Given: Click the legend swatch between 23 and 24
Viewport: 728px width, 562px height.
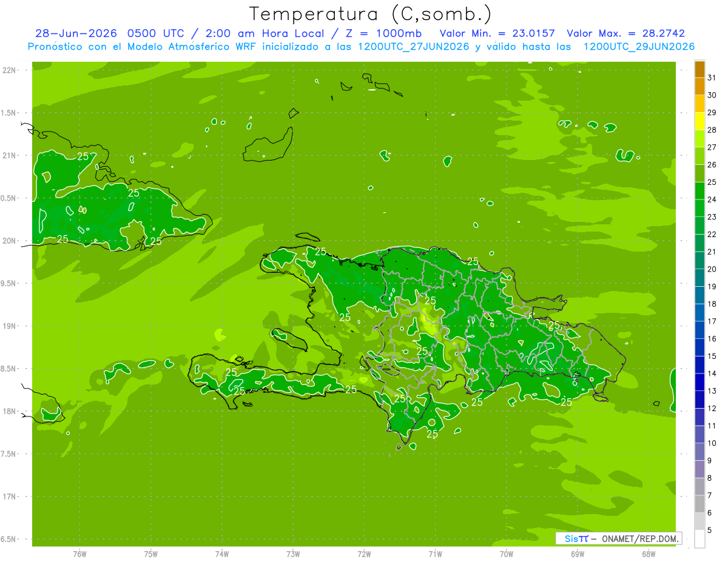Looking at the screenshot, I should click(699, 208).
